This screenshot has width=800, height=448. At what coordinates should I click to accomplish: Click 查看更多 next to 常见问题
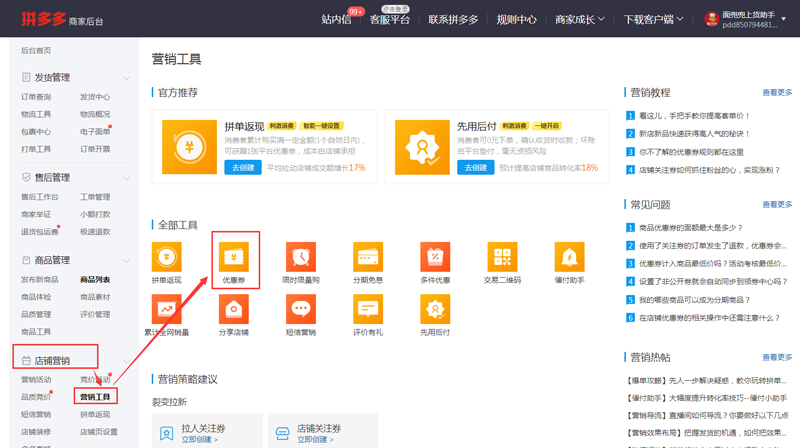[x=777, y=204]
